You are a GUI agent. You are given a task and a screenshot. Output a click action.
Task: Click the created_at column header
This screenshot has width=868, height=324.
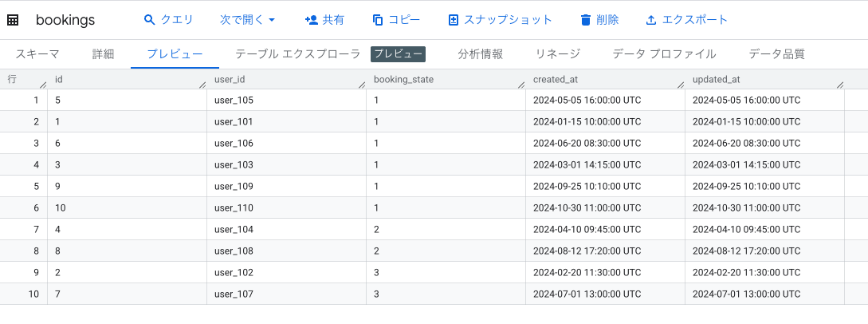pyautogui.click(x=606, y=79)
